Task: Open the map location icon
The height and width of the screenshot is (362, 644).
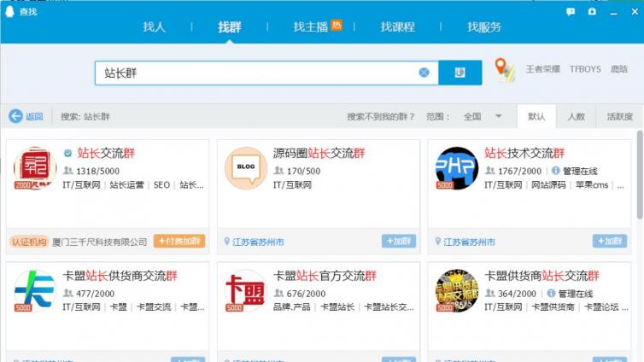Action: 505,70
